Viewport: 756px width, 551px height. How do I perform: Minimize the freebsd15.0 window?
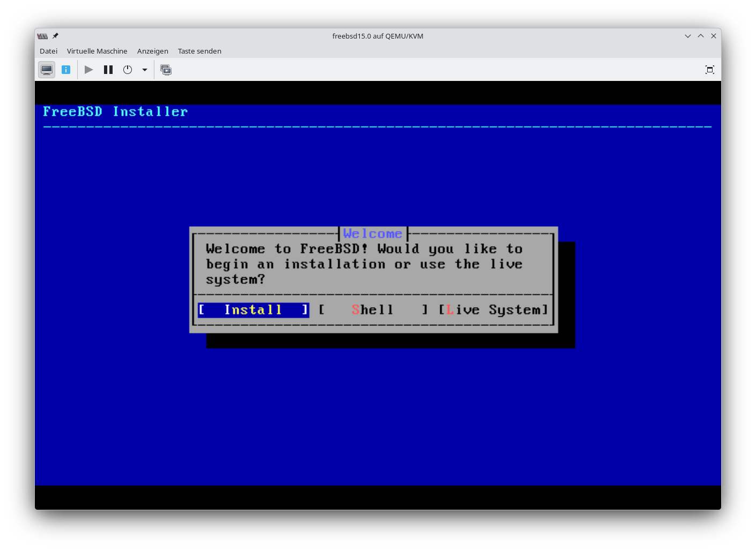pos(688,36)
